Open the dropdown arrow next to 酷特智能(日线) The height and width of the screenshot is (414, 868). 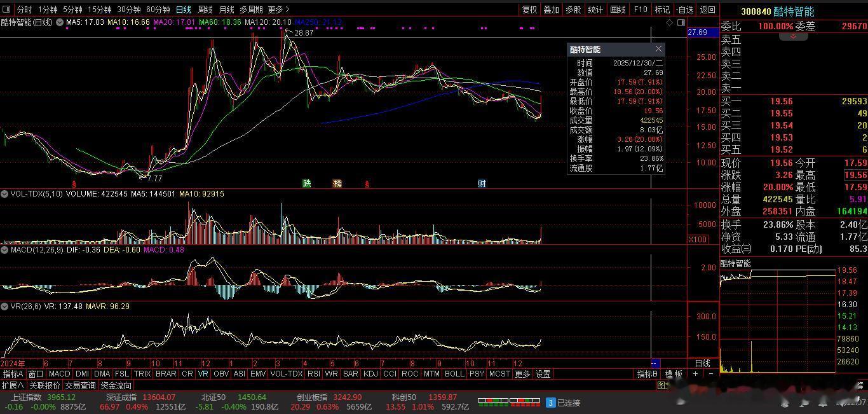[x=60, y=22]
